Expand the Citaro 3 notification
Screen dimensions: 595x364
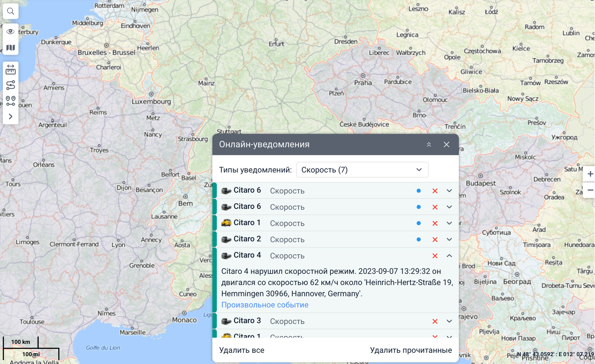pos(449,321)
